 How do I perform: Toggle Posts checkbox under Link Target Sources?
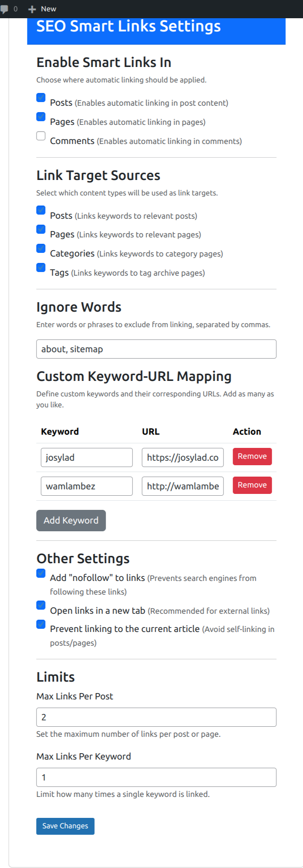(x=41, y=210)
